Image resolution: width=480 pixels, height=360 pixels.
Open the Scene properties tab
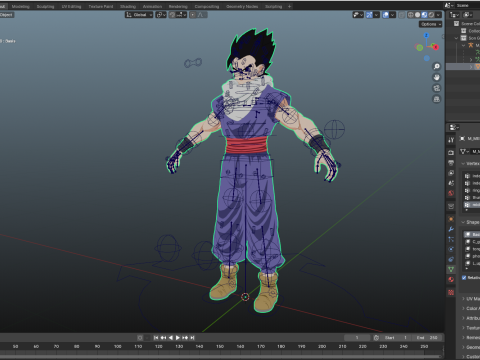451,183
